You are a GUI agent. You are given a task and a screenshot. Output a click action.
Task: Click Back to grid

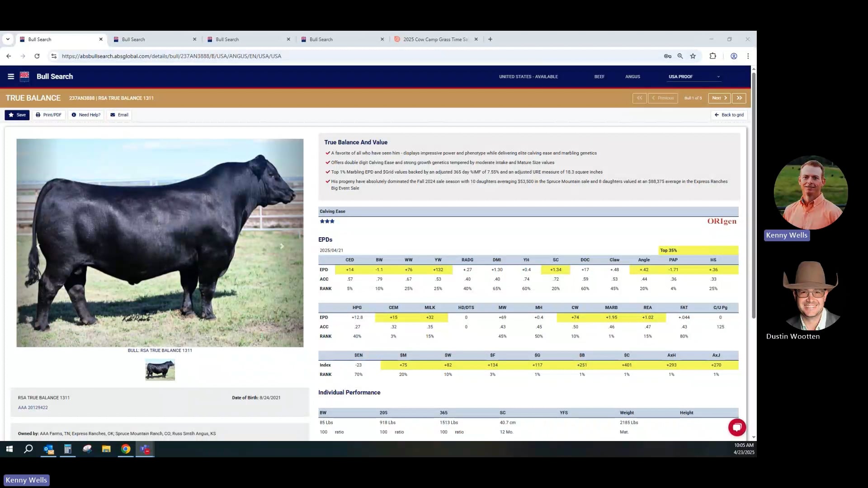pos(729,115)
